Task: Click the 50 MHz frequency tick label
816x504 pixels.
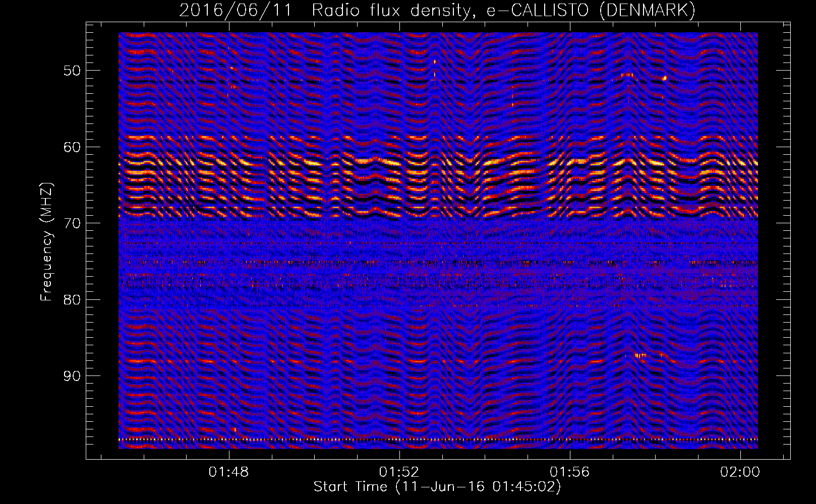Action: (x=72, y=71)
